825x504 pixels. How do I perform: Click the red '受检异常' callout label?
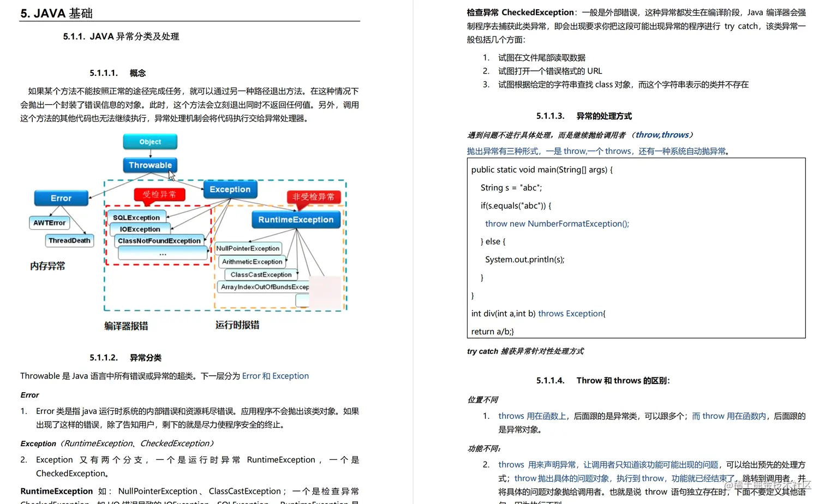tap(159, 194)
